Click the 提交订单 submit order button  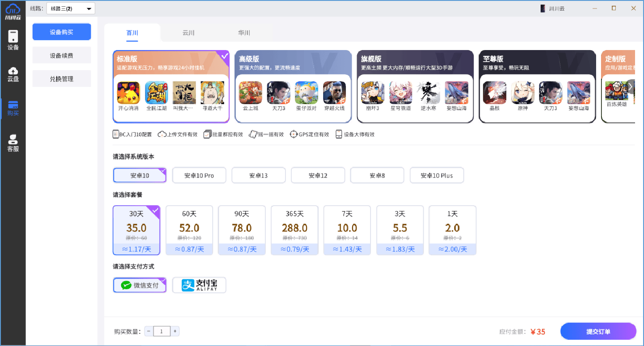(x=598, y=331)
